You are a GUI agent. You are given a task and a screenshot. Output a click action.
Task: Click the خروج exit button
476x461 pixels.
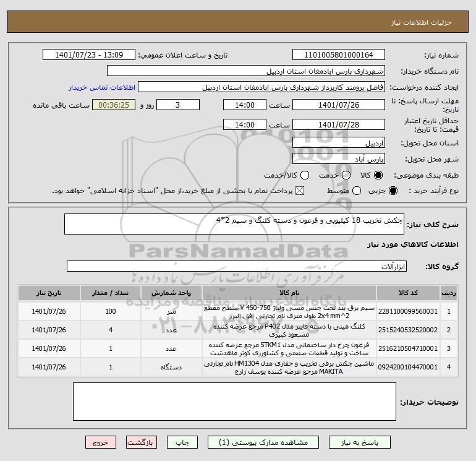point(101,442)
